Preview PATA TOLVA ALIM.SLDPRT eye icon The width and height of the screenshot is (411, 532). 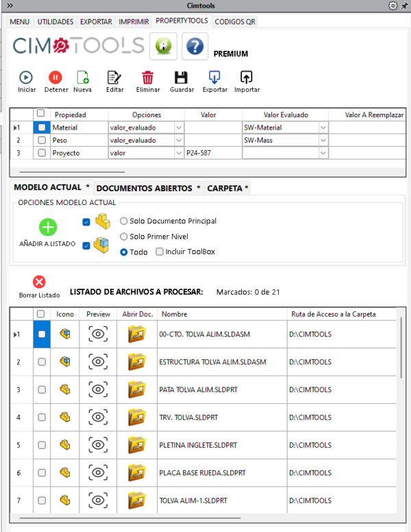(98, 389)
